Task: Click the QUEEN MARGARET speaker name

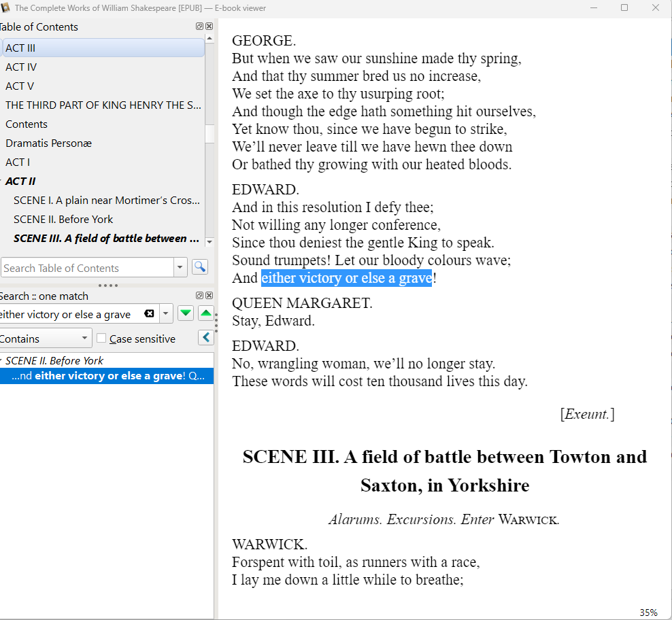Action: [302, 303]
